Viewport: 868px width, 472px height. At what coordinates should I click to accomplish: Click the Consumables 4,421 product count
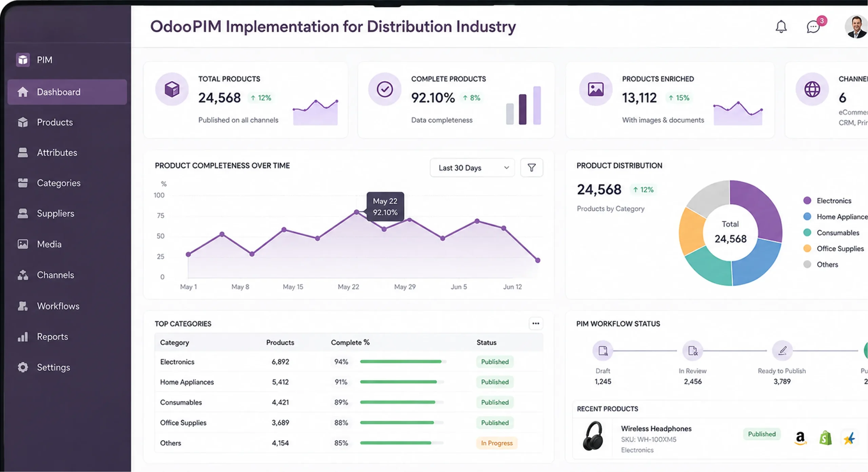pos(280,402)
